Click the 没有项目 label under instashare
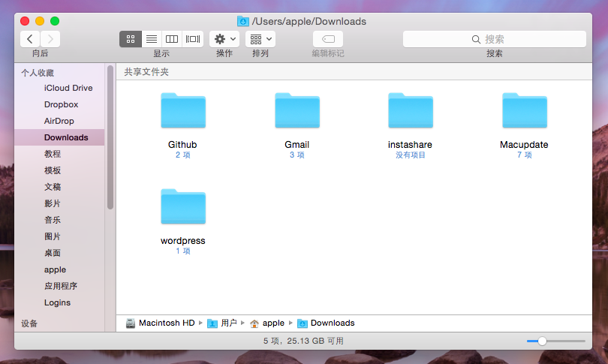Viewport: 608px width, 364px height. (x=411, y=155)
